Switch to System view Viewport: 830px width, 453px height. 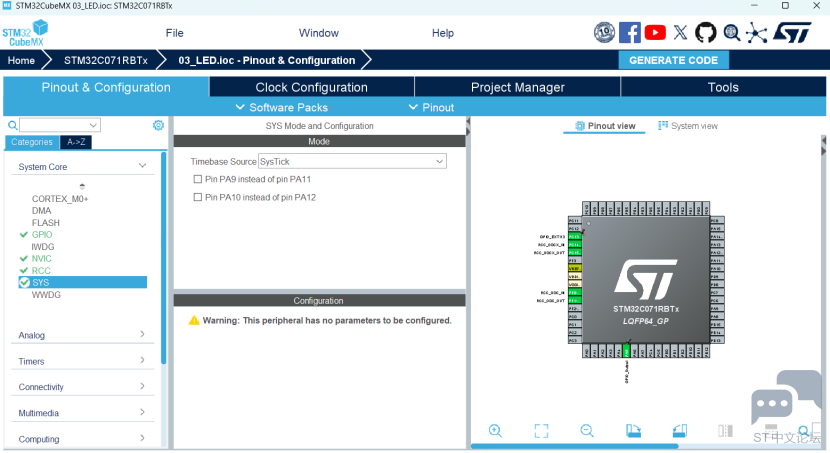click(688, 126)
